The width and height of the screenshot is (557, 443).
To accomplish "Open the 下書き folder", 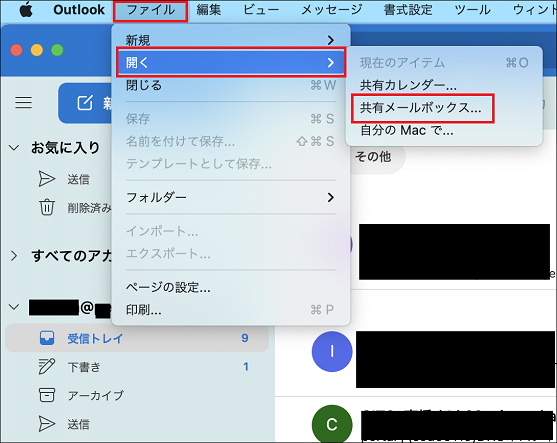I will pos(84,367).
